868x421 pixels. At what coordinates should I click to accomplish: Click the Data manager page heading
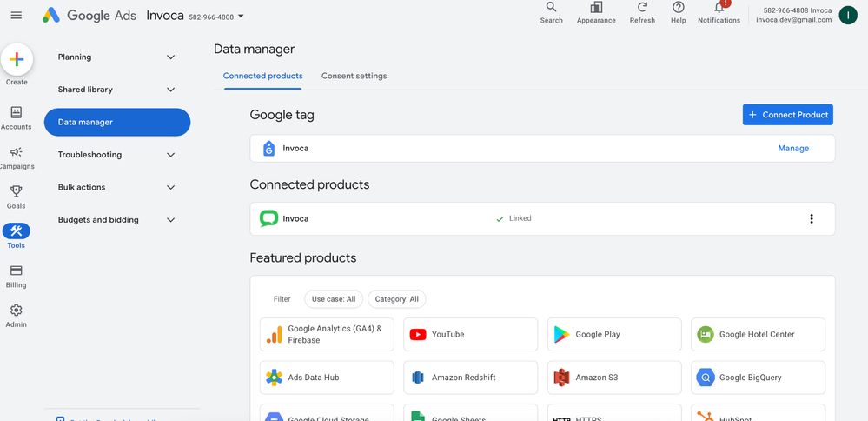click(x=254, y=50)
